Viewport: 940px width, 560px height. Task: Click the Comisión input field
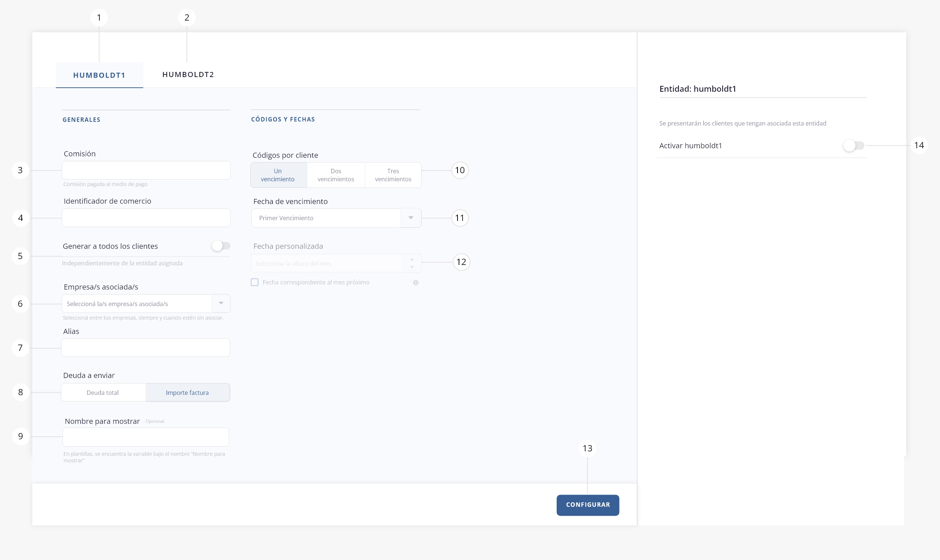tap(146, 170)
